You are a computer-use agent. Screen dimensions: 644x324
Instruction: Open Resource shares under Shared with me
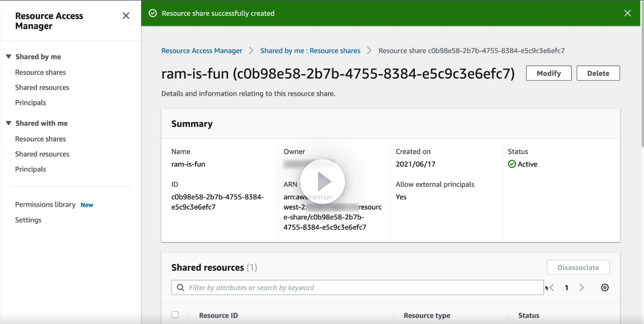point(40,139)
